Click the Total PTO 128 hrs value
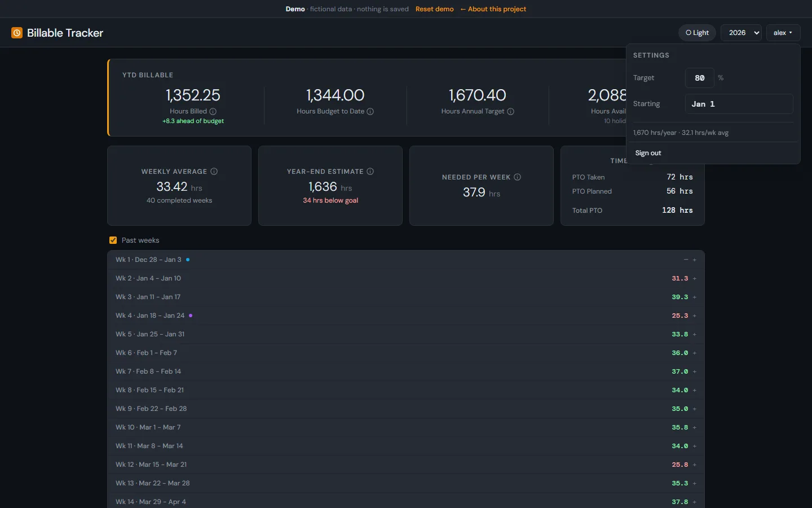The height and width of the screenshot is (508, 812). click(x=677, y=211)
